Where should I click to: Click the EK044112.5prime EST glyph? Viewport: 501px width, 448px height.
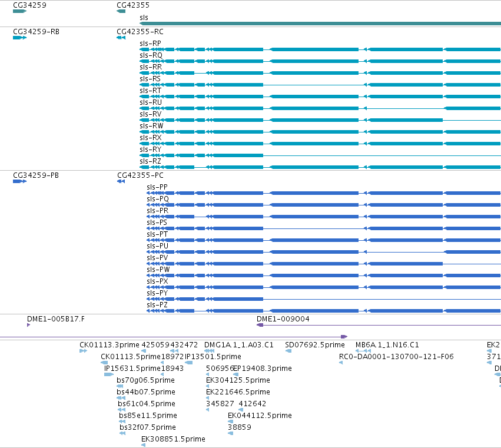pyautogui.click(x=230, y=422)
